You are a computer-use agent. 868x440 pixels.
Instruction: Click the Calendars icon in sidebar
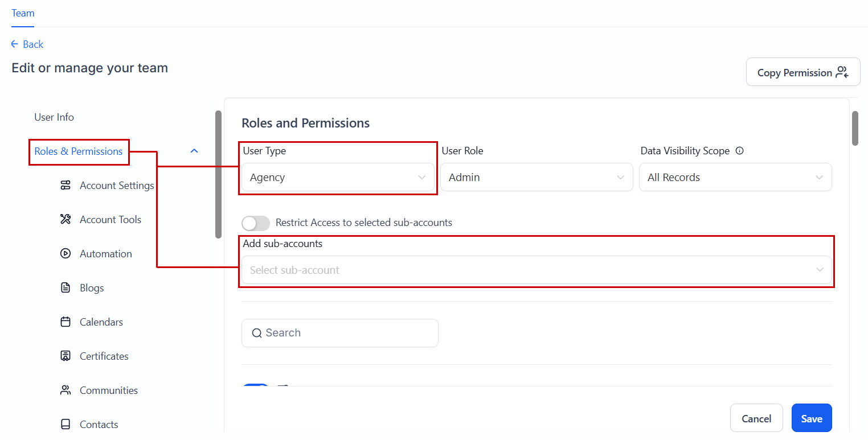coord(65,322)
